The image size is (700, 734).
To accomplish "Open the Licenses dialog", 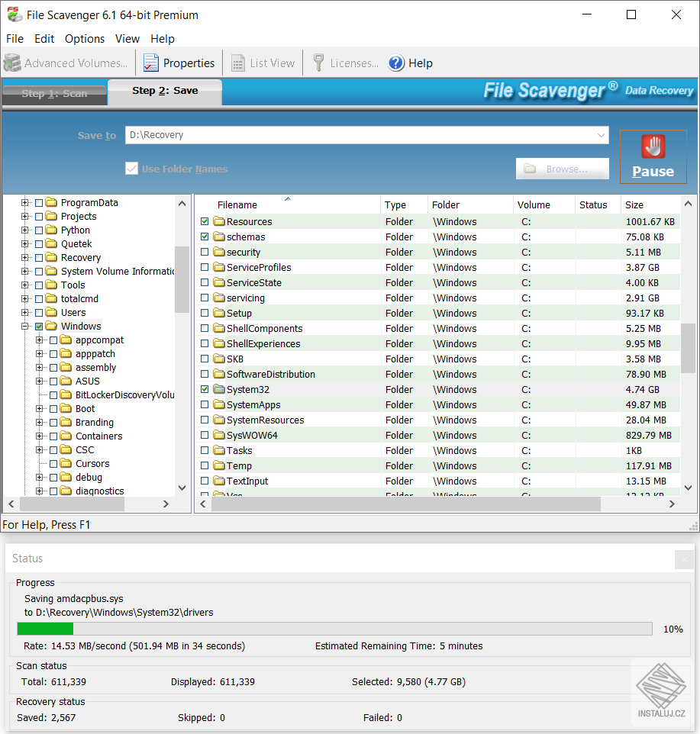I will point(346,63).
